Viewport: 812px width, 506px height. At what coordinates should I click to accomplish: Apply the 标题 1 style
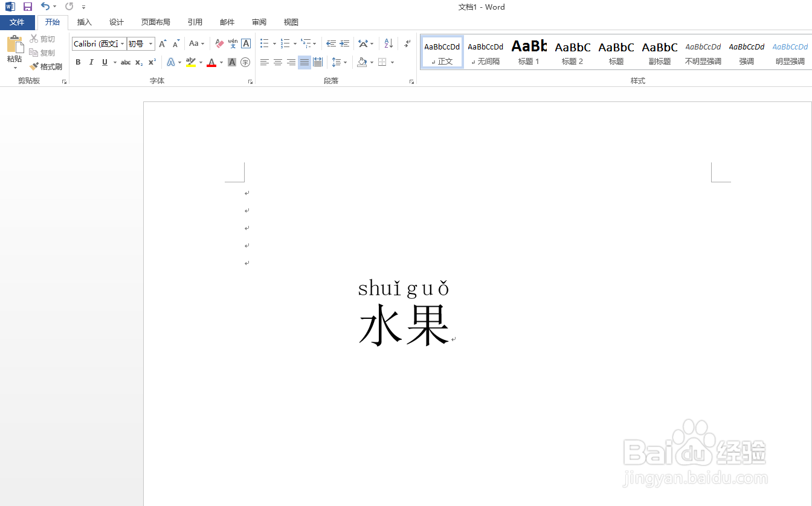(x=529, y=52)
